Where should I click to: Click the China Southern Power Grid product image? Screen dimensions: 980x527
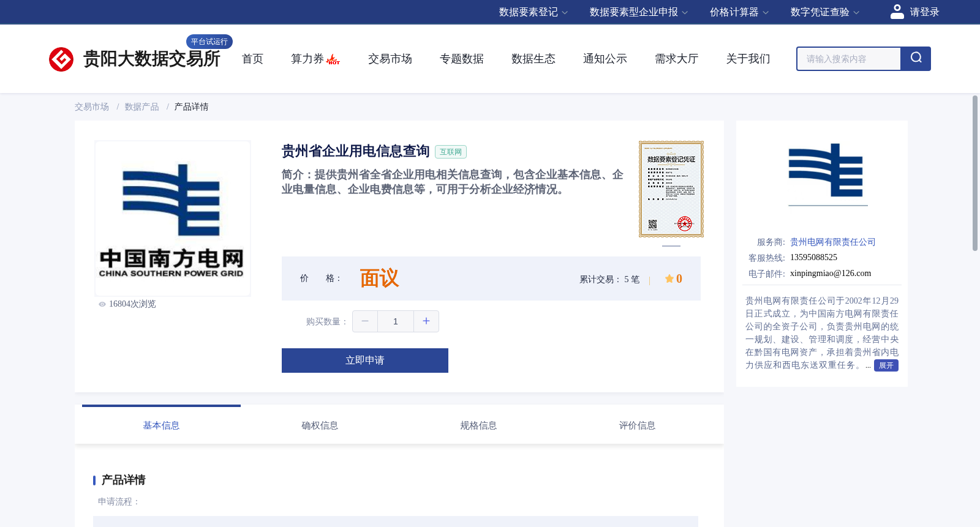pyautogui.click(x=173, y=219)
